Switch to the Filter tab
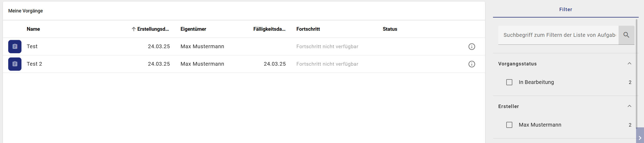 click(x=566, y=10)
